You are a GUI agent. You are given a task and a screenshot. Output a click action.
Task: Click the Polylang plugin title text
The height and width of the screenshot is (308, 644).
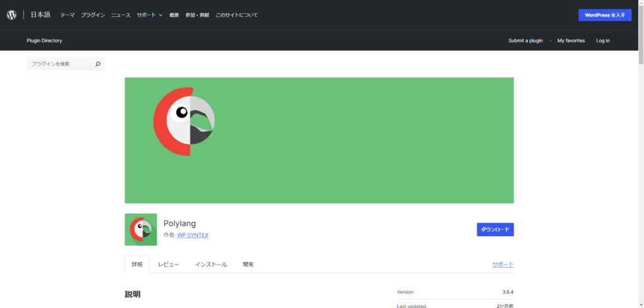[x=179, y=224]
